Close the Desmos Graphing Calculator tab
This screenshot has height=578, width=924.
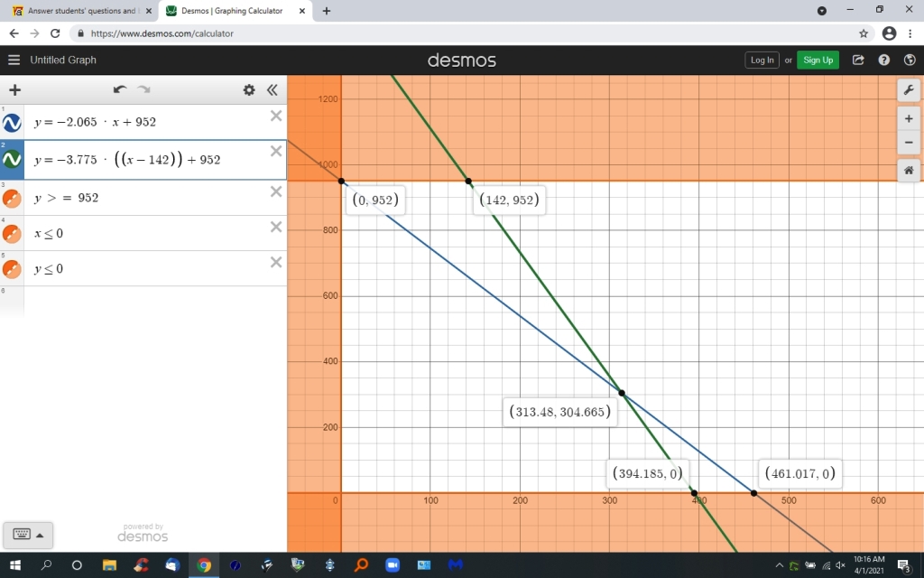click(301, 11)
